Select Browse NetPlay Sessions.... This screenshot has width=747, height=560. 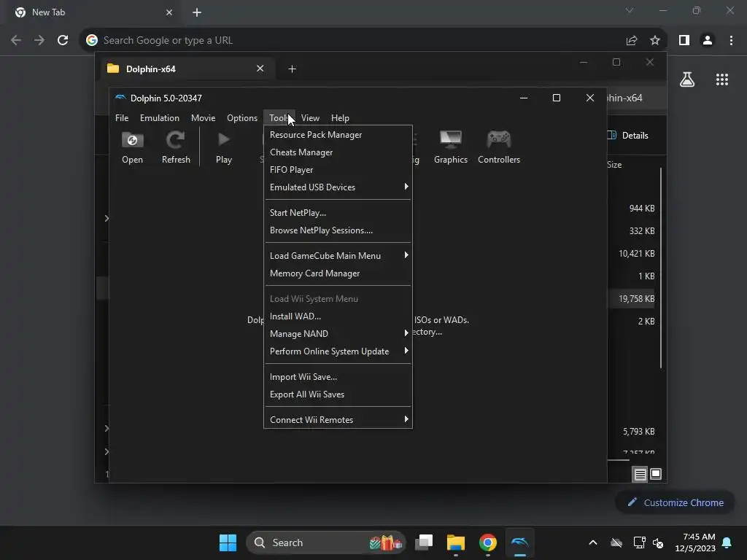[338, 230]
